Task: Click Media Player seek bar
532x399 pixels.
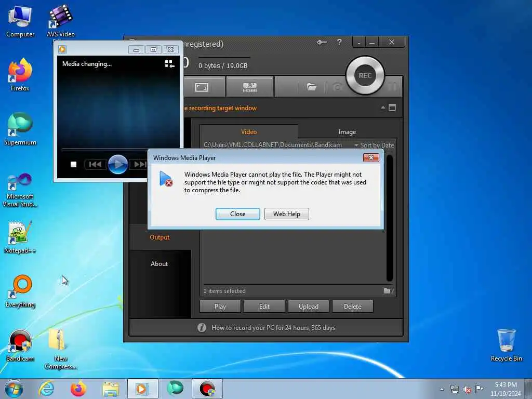Action: (x=104, y=150)
